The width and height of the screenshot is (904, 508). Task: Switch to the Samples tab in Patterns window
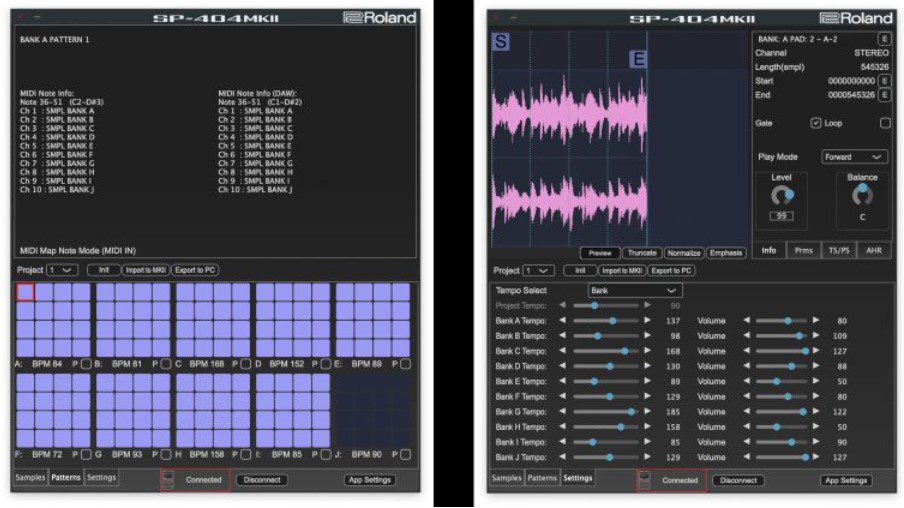[x=29, y=478]
